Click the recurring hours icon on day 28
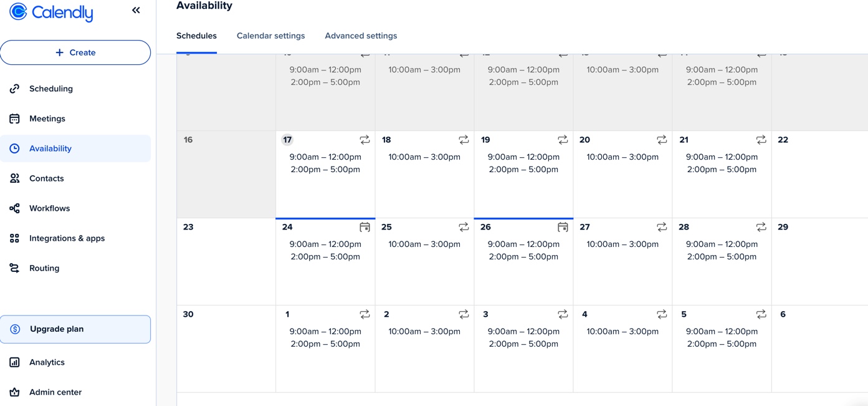The image size is (868, 406). coord(761,227)
